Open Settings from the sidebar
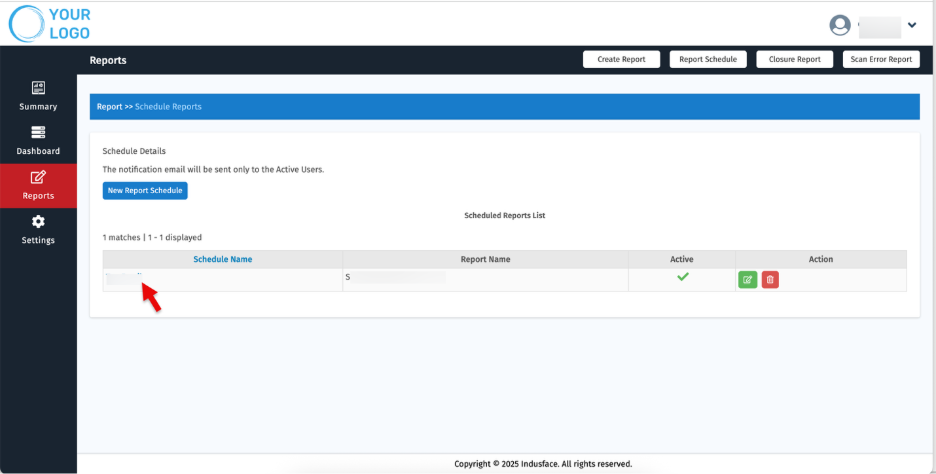This screenshot has width=936, height=474. pos(38,230)
